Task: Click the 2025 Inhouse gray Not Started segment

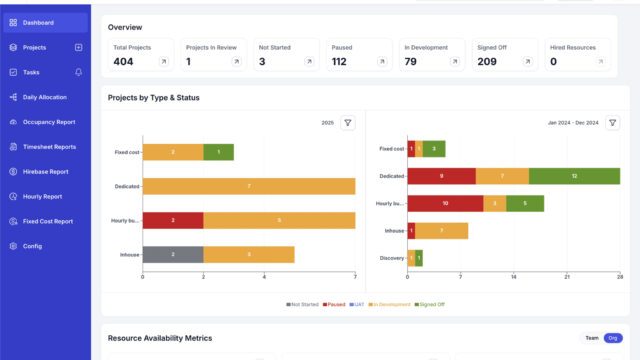Action: coord(173,255)
